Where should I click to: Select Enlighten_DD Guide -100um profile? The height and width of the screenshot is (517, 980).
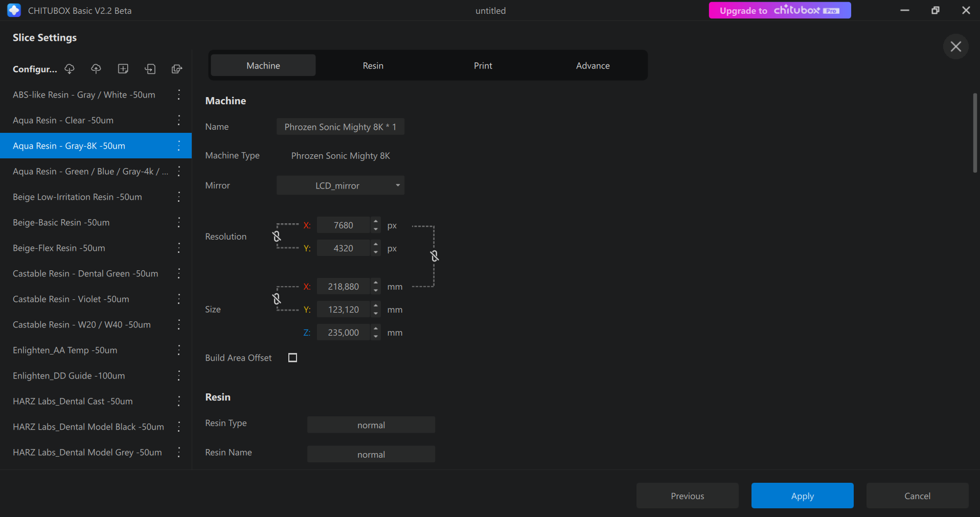[x=96, y=375]
